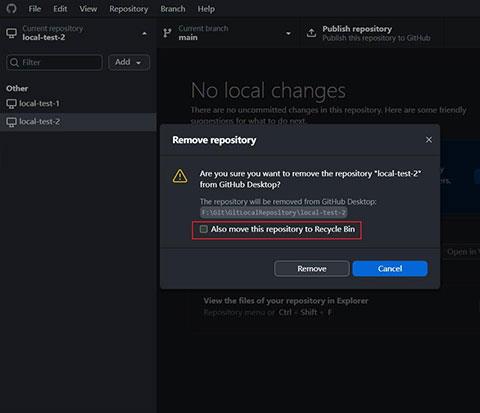Open the Edit menu

point(60,9)
